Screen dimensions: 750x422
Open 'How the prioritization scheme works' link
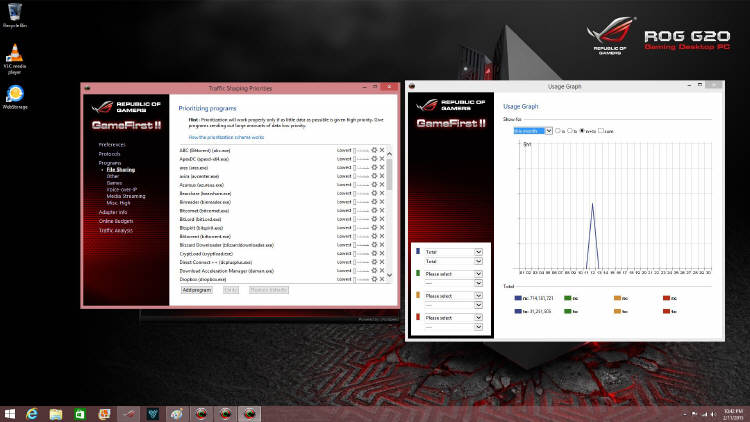point(226,137)
